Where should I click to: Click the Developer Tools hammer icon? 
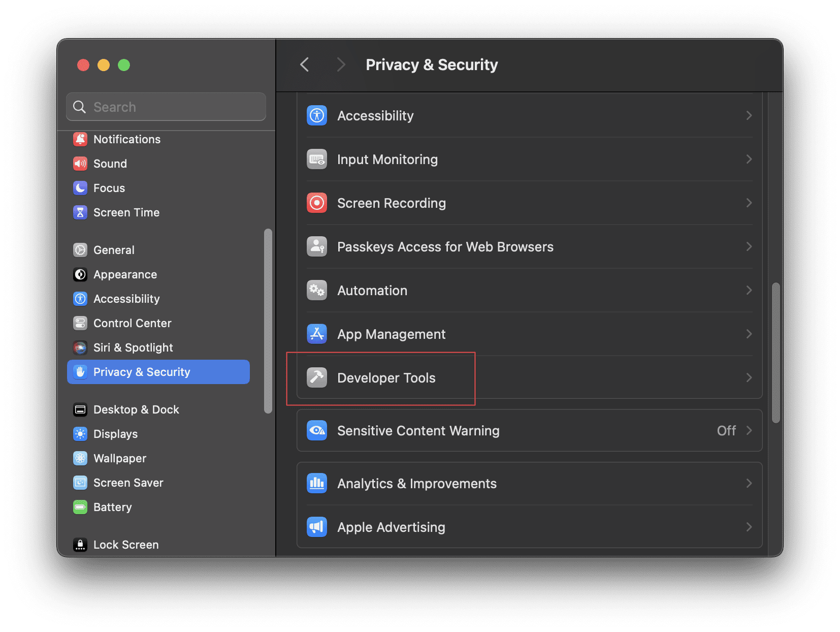pos(317,378)
